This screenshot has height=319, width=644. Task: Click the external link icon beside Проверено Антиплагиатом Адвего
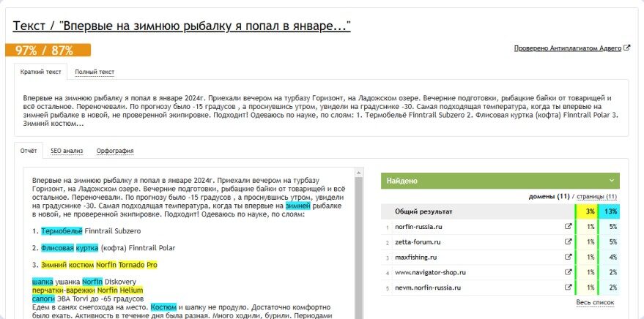tap(626, 48)
